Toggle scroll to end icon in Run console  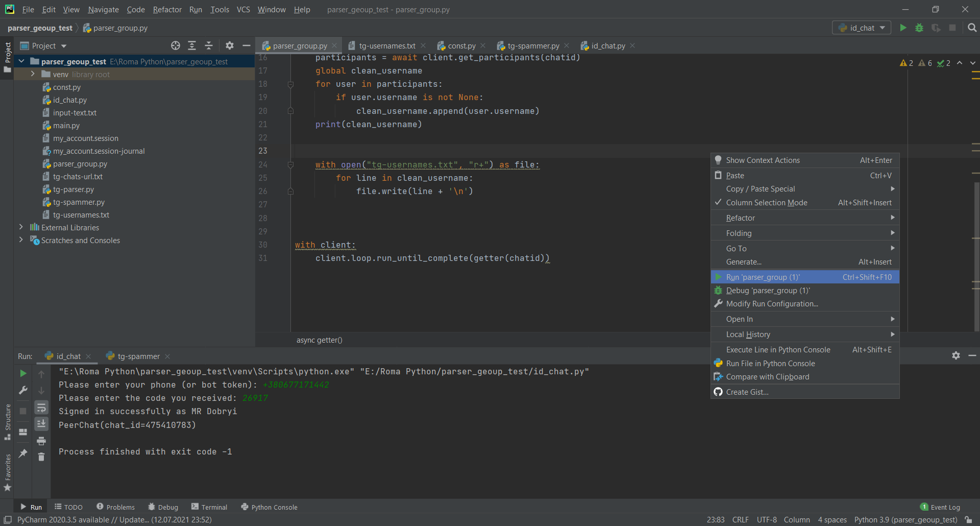pyautogui.click(x=41, y=423)
